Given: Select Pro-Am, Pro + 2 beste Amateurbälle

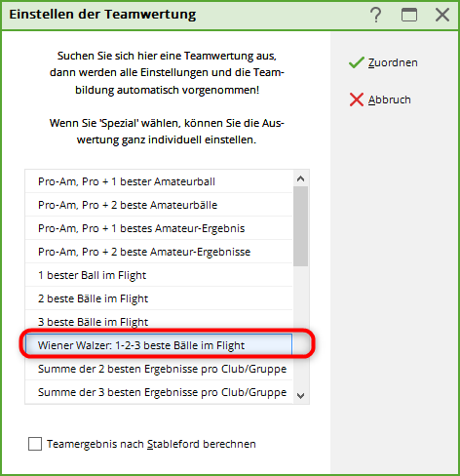Looking at the screenshot, I should tap(159, 205).
